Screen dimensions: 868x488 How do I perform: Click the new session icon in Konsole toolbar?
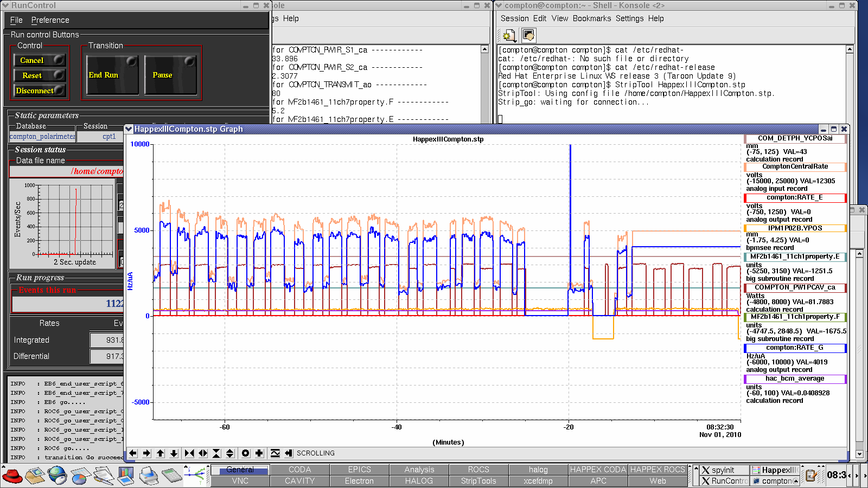click(x=508, y=36)
